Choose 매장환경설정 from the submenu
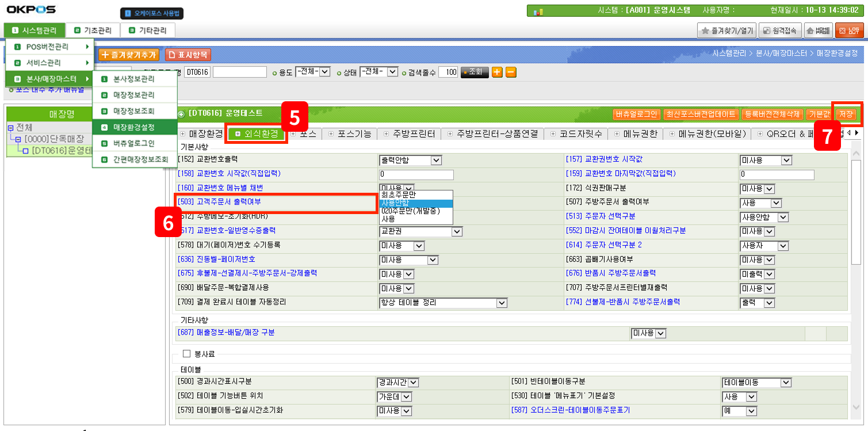Image resolution: width=868 pixels, height=431 pixels. [x=134, y=127]
